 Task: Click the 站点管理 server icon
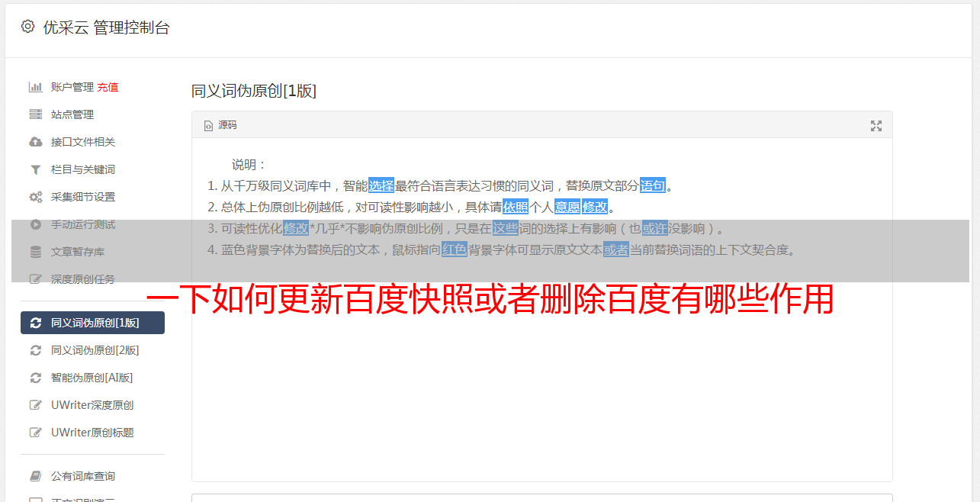(35, 114)
